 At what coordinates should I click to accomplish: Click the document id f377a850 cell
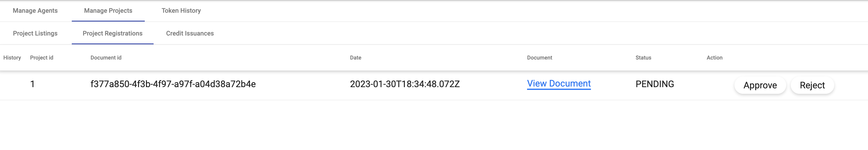[173, 84]
